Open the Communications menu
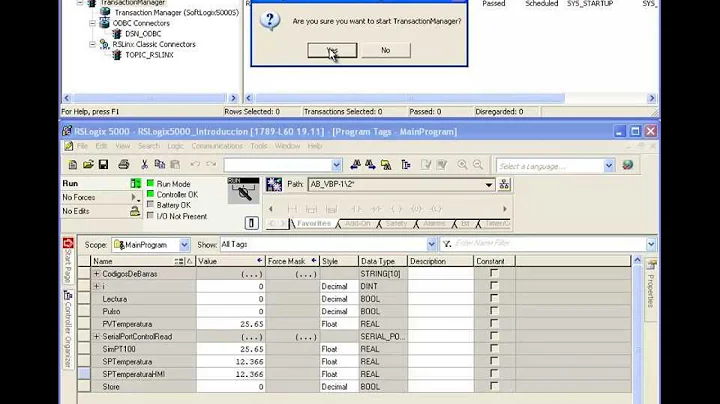 pos(217,146)
